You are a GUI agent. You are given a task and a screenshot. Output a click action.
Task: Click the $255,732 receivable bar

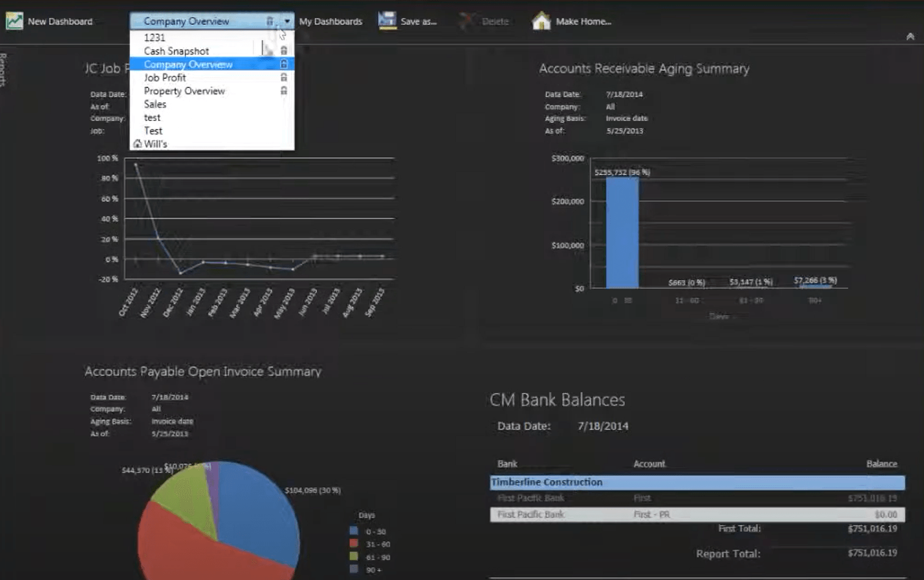(x=622, y=233)
